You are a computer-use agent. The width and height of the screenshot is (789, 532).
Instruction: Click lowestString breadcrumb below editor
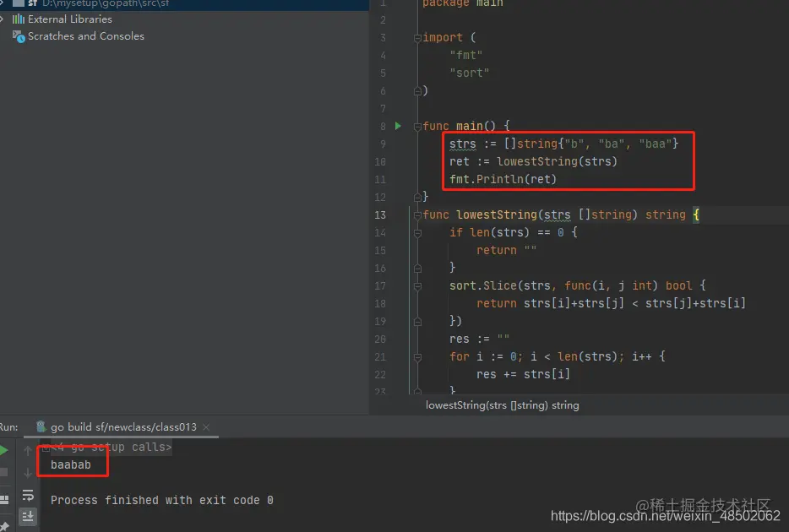click(502, 405)
